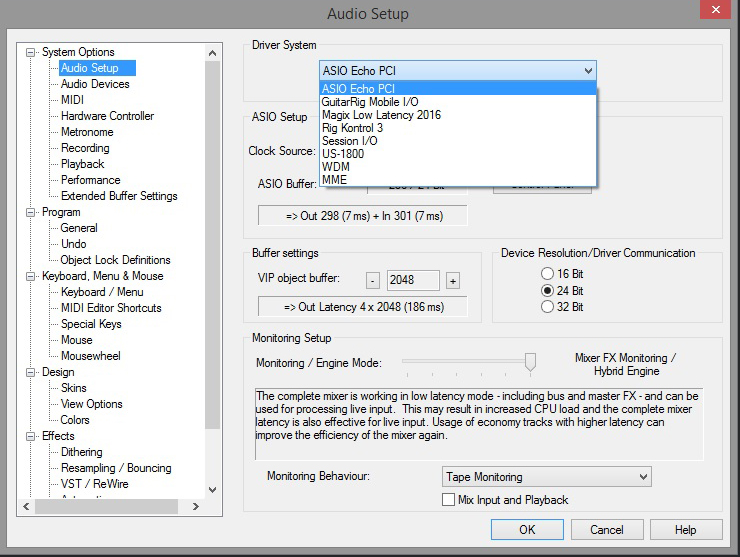The image size is (740, 557).
Task: Click the Cancel button
Action: pyautogui.click(x=607, y=530)
